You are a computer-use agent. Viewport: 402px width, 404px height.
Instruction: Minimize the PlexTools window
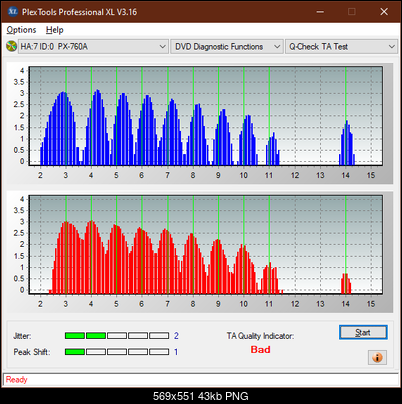point(320,12)
